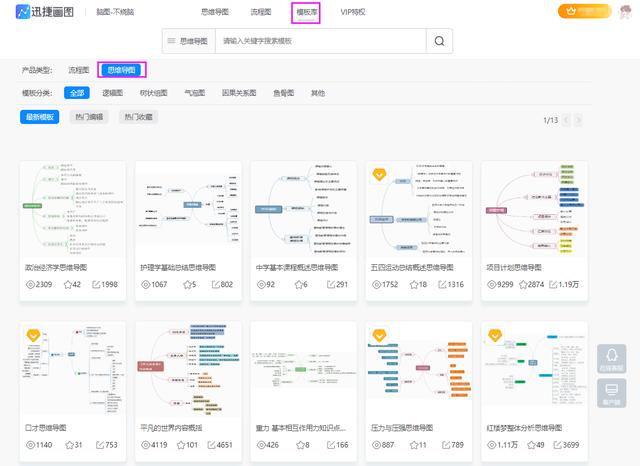Click star icon on 重力 基本相互作用力 card

point(300,445)
